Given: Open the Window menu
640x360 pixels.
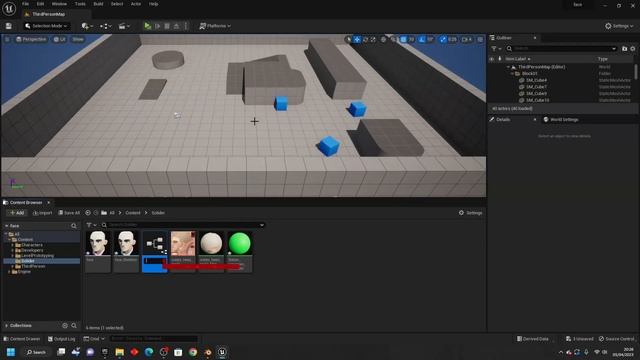Looking at the screenshot, I should 59,4.
